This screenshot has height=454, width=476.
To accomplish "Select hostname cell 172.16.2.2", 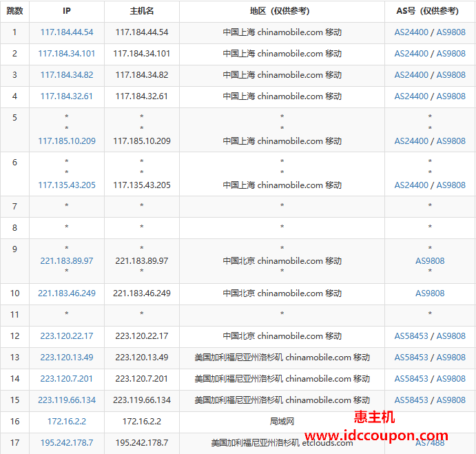I will coord(142,422).
